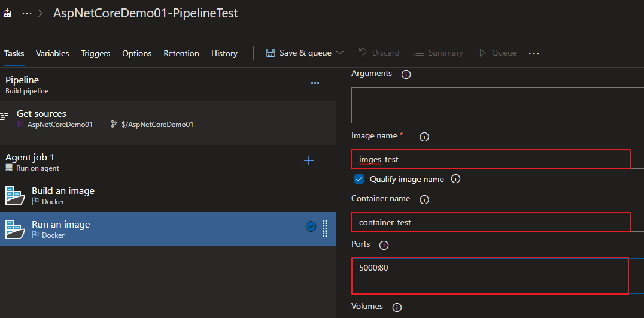Click the Azure DevOps home icon

pos(8,13)
